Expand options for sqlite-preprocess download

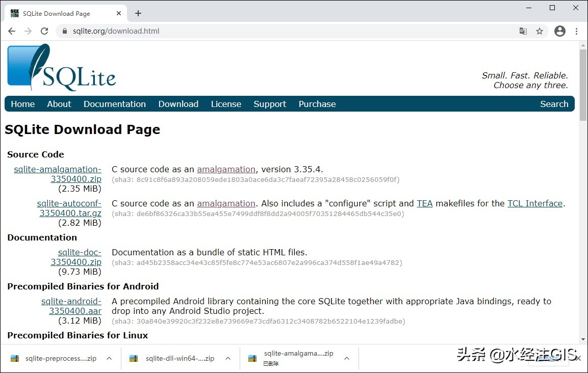tap(109, 358)
